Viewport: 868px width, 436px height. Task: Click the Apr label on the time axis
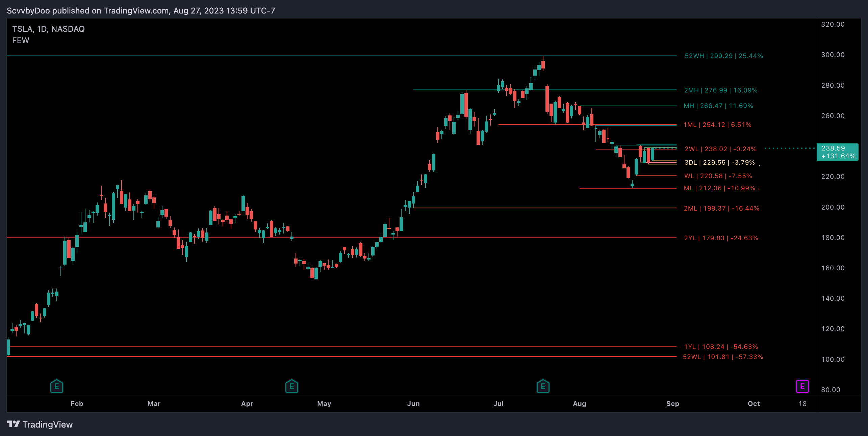click(247, 404)
